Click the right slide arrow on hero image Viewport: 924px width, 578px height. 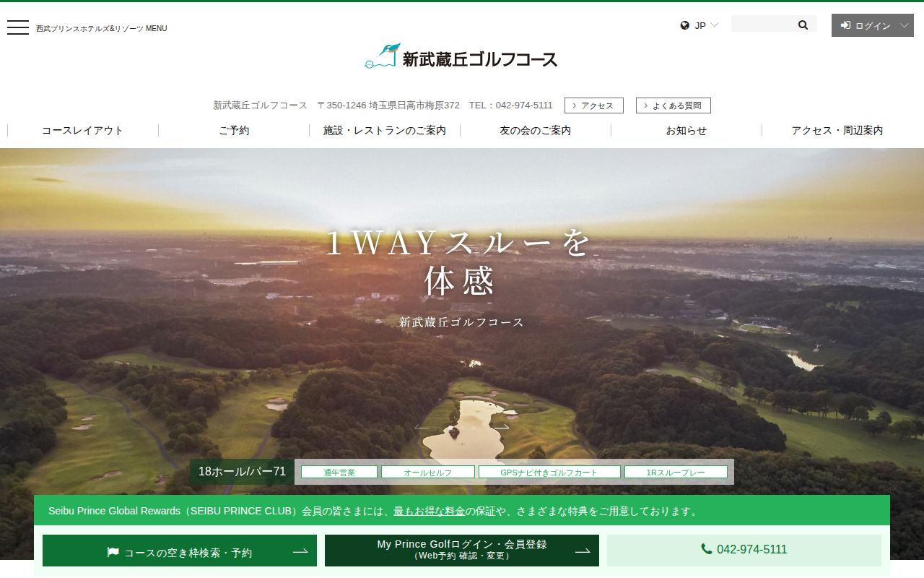click(x=502, y=427)
